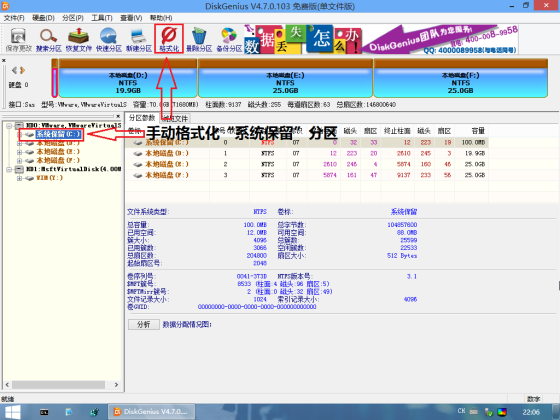
Task: Close the disk tree panel with its X
Action: click(x=118, y=116)
